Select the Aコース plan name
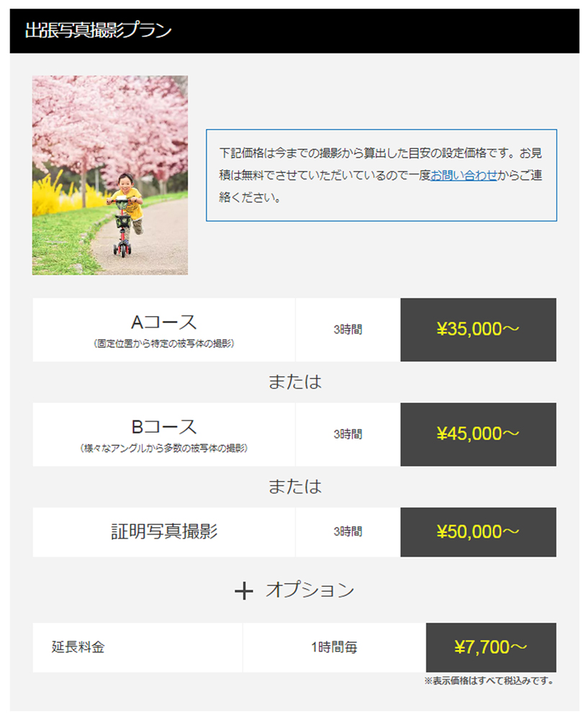The image size is (588, 720). pos(163,322)
